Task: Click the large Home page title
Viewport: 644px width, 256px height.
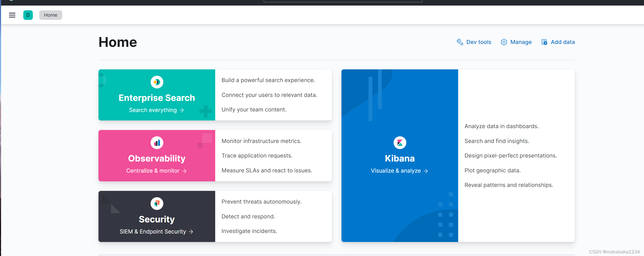Action: tap(118, 42)
